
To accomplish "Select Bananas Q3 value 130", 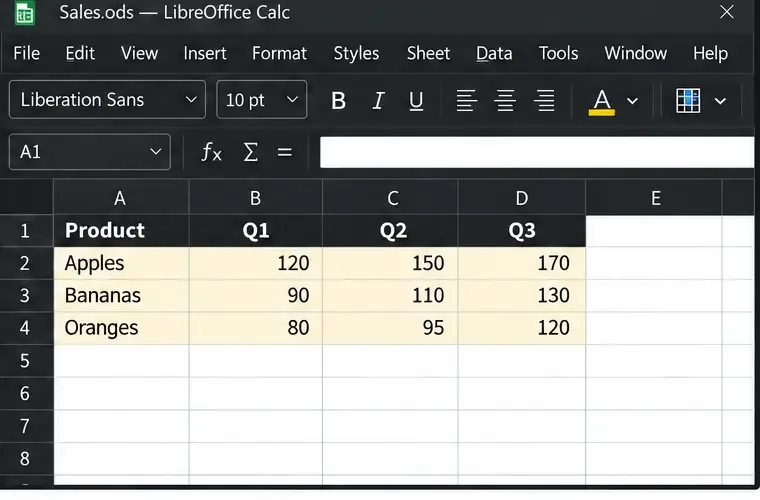I will pyautogui.click(x=522, y=296).
